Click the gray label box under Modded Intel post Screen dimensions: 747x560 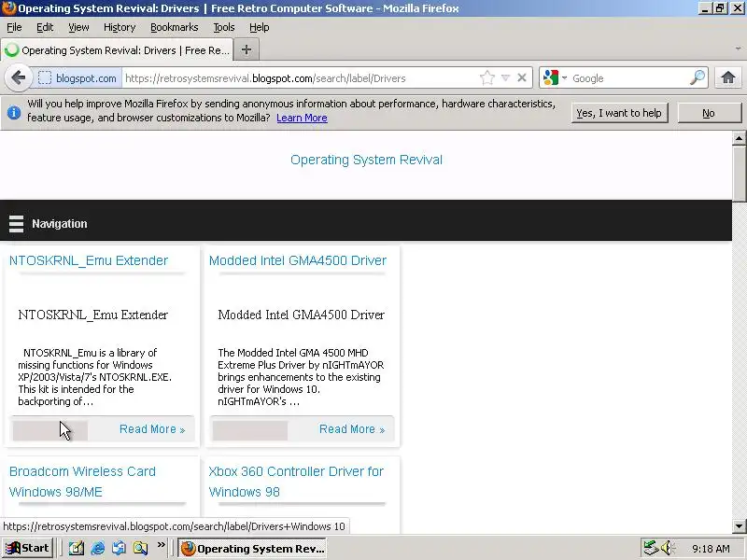coord(249,430)
